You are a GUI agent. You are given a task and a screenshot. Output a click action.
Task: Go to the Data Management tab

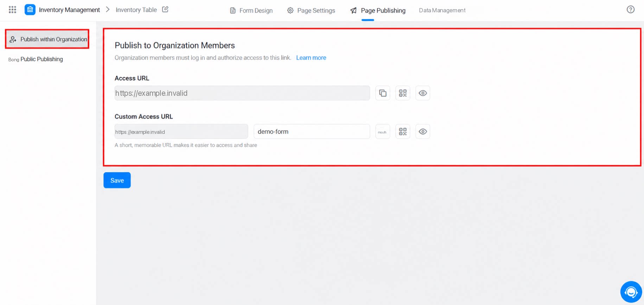(442, 11)
